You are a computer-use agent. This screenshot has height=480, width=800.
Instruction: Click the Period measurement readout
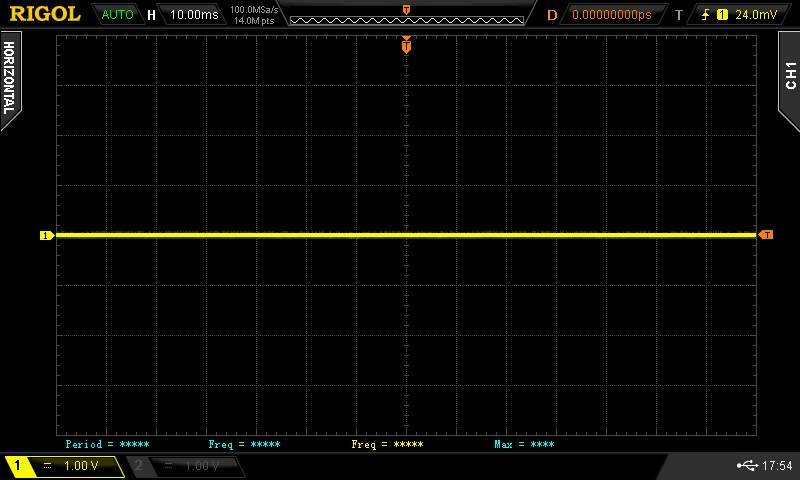point(107,444)
